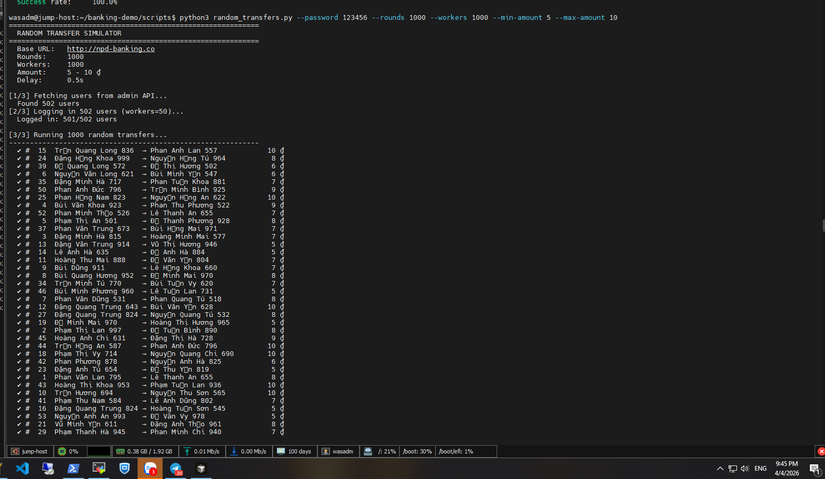Click the upload arrow icon 0.01 Mb/s
Screen dimensions: 825x479
click(x=187, y=451)
